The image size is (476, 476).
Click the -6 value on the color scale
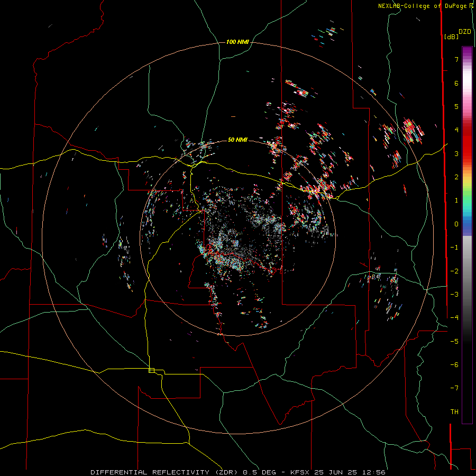tap(454, 365)
